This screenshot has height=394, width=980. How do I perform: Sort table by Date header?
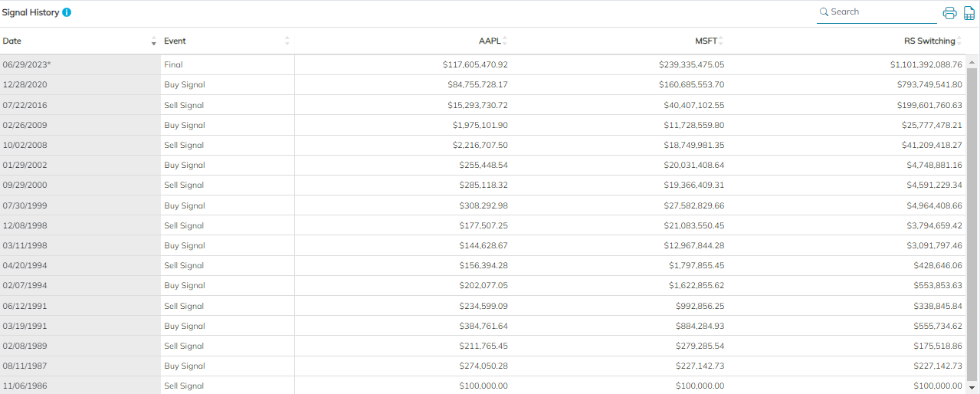click(x=12, y=41)
